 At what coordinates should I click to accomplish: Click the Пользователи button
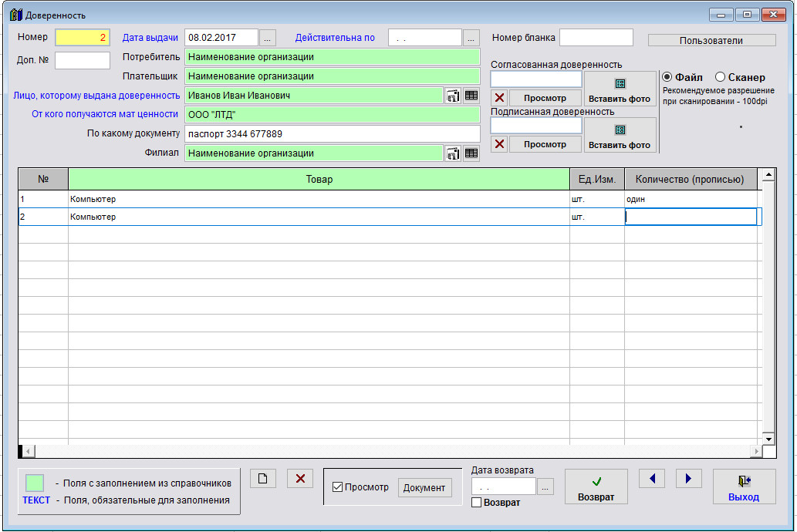[711, 40]
